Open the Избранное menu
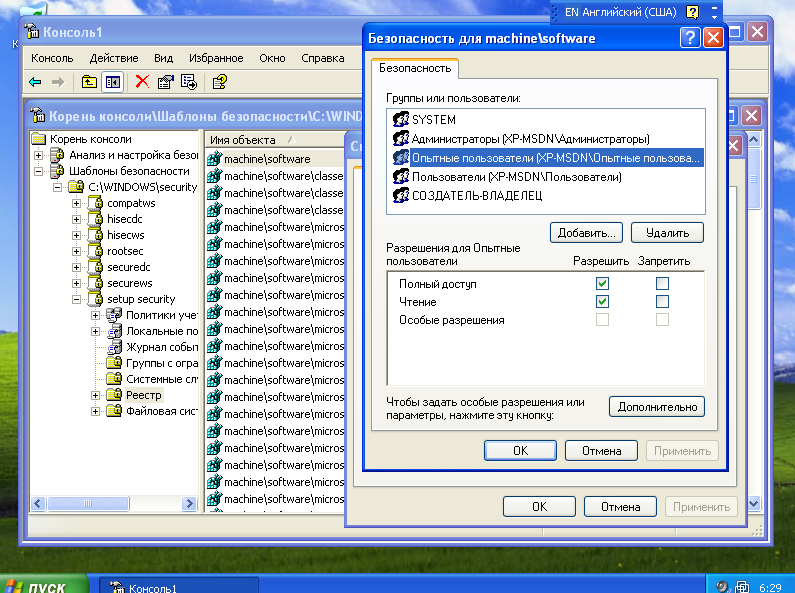795x593 pixels. coord(216,58)
